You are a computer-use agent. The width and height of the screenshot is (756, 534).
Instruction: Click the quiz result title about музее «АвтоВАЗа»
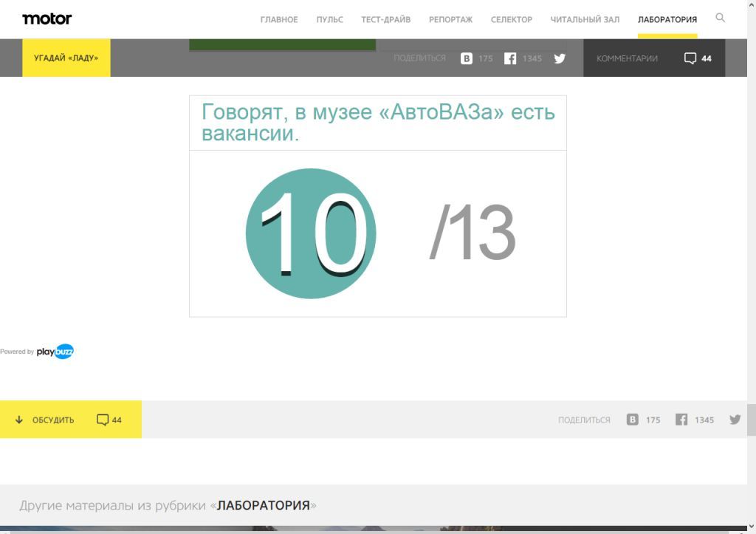click(x=378, y=123)
